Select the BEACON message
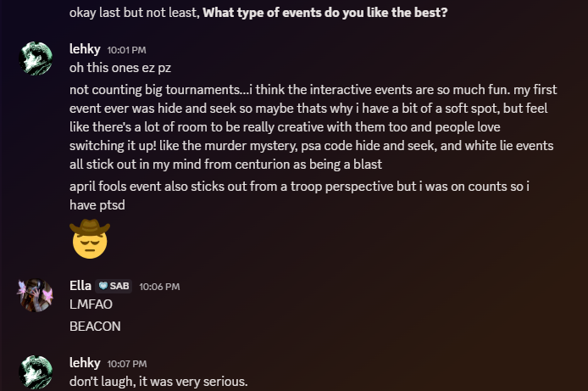The width and height of the screenshot is (588, 391). click(95, 327)
